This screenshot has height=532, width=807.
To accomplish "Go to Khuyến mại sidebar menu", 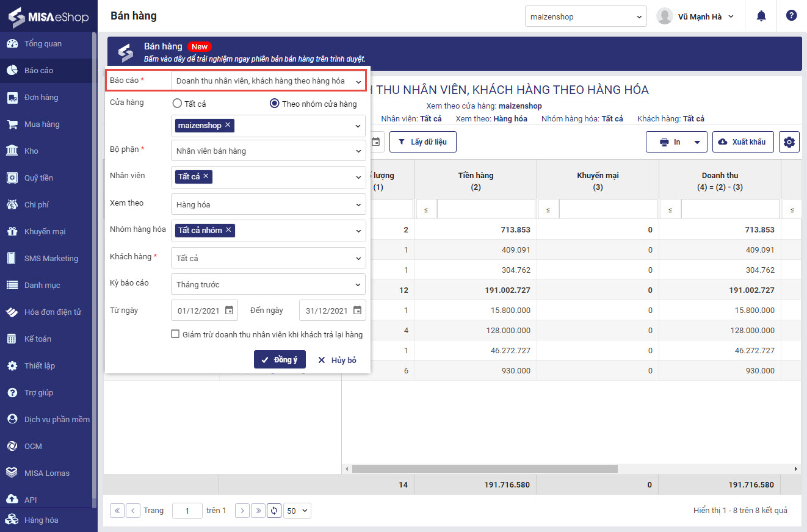I will 45,232.
